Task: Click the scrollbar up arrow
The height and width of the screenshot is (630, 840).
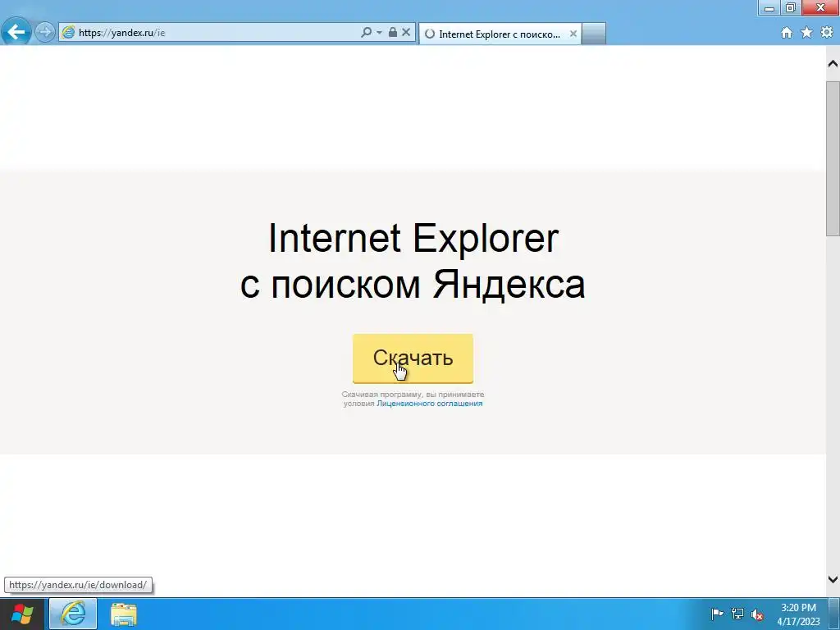Action: (833, 64)
